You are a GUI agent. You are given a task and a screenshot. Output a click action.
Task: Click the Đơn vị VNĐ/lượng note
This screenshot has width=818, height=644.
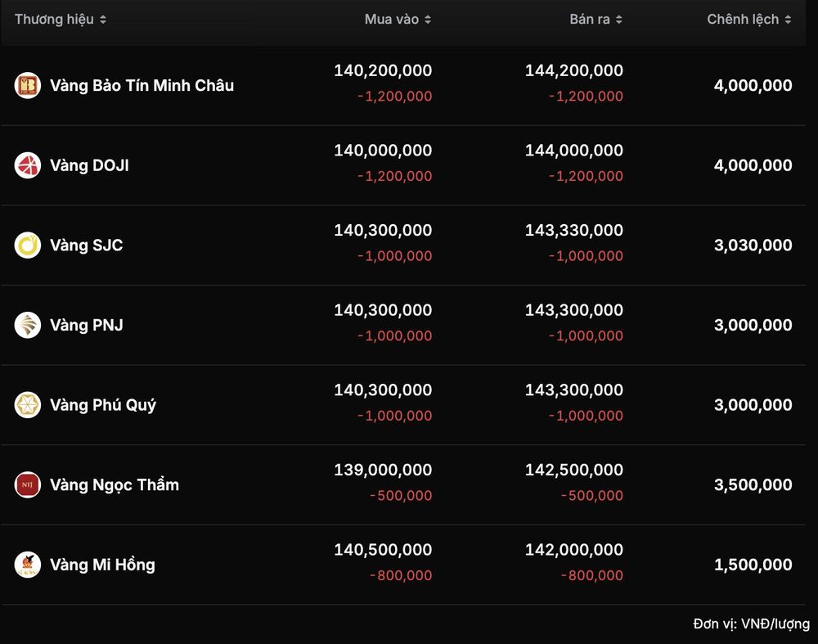[x=751, y=624]
